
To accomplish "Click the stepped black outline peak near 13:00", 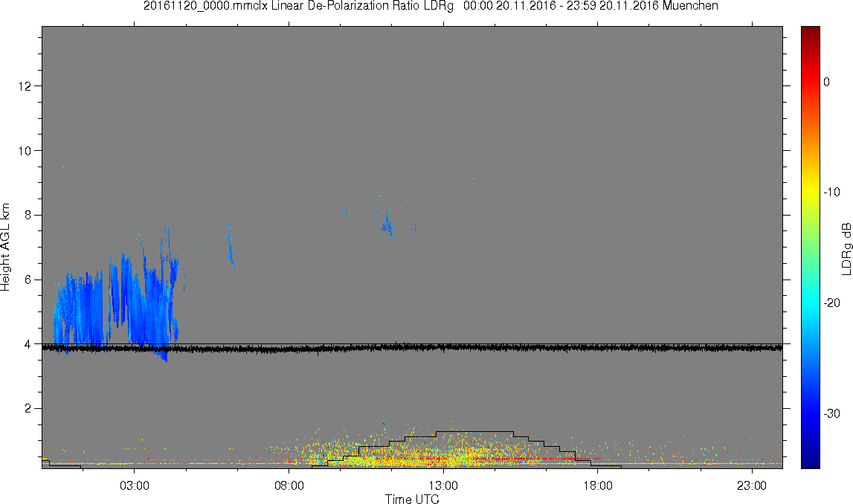I will click(474, 431).
